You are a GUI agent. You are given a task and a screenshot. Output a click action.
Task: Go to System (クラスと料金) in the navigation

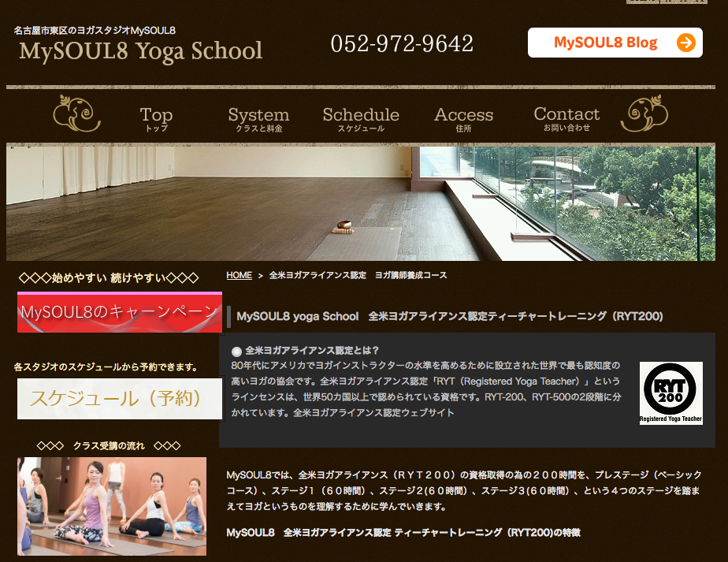click(x=258, y=119)
